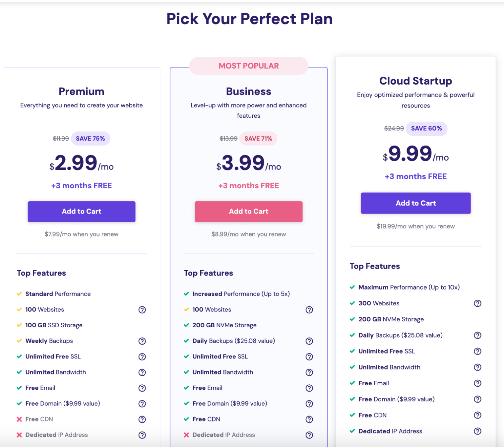Open Free Email tooltip icon in Premium column
Image resolution: width=504 pixels, height=447 pixels.
tap(142, 388)
